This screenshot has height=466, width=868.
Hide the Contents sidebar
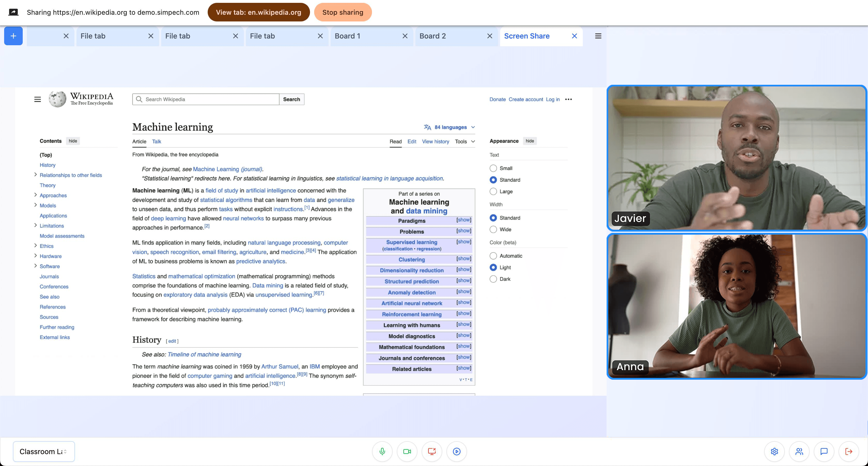tap(73, 141)
